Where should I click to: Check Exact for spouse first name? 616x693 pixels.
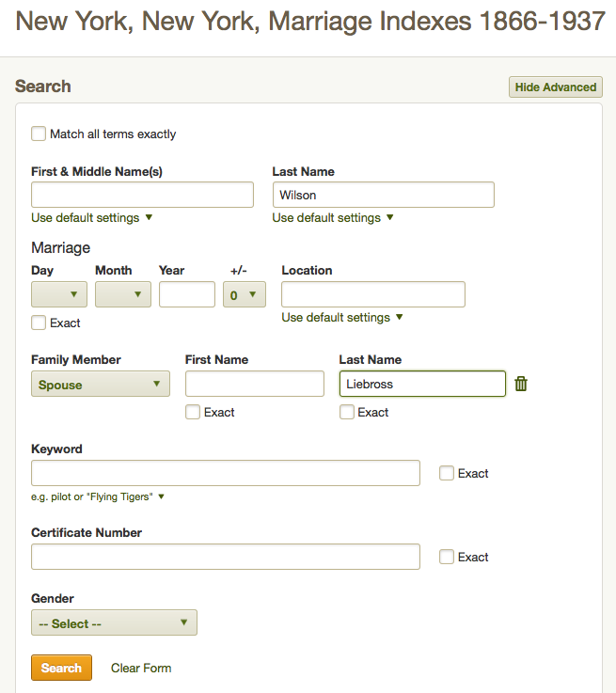[193, 412]
